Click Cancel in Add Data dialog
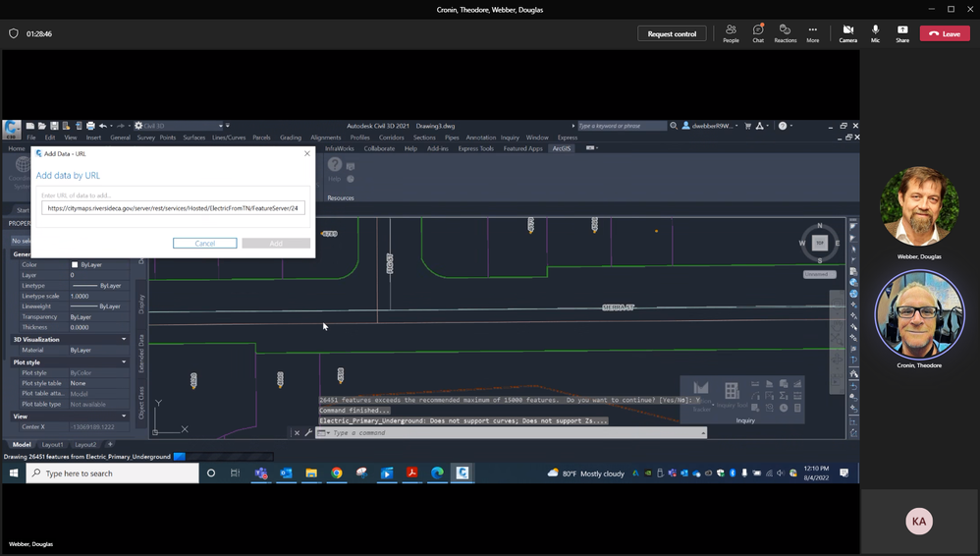This screenshot has width=980, height=556. click(x=204, y=243)
